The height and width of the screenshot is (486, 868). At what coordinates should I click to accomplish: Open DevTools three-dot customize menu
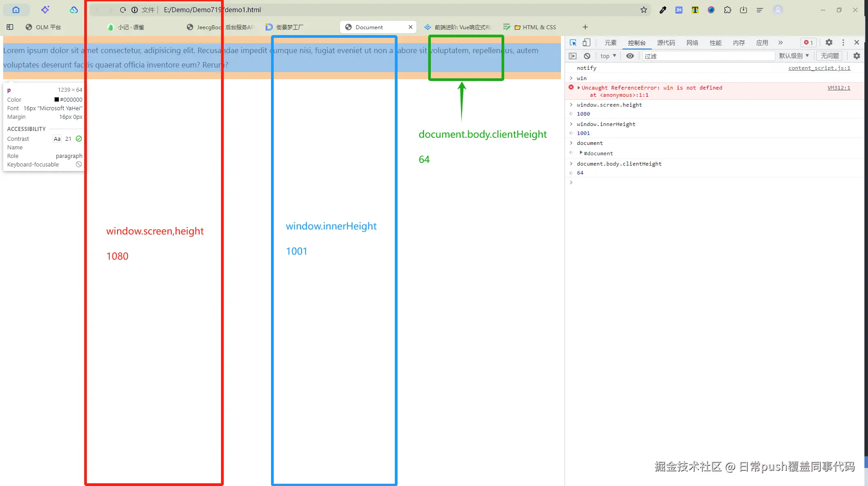pyautogui.click(x=843, y=42)
